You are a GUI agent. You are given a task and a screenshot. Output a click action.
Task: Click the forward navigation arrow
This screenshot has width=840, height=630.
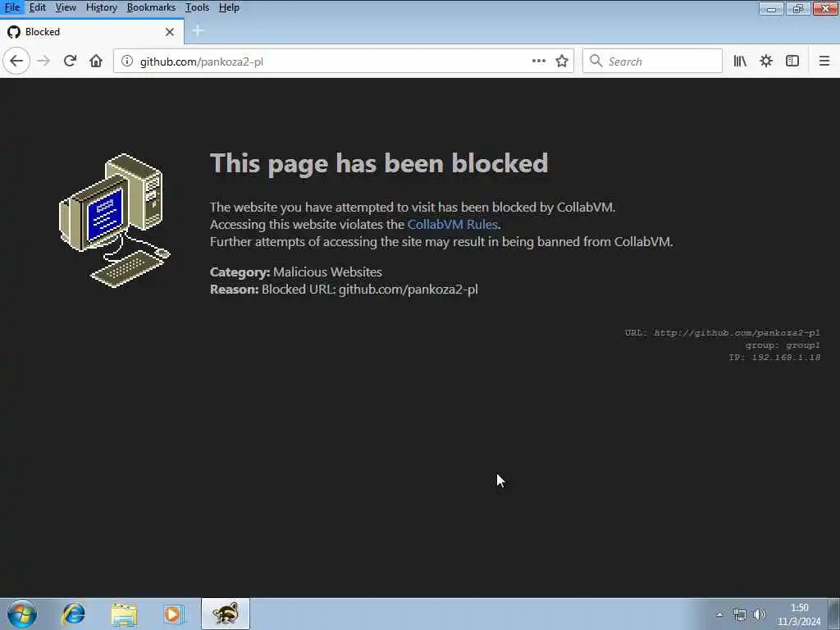(43, 61)
